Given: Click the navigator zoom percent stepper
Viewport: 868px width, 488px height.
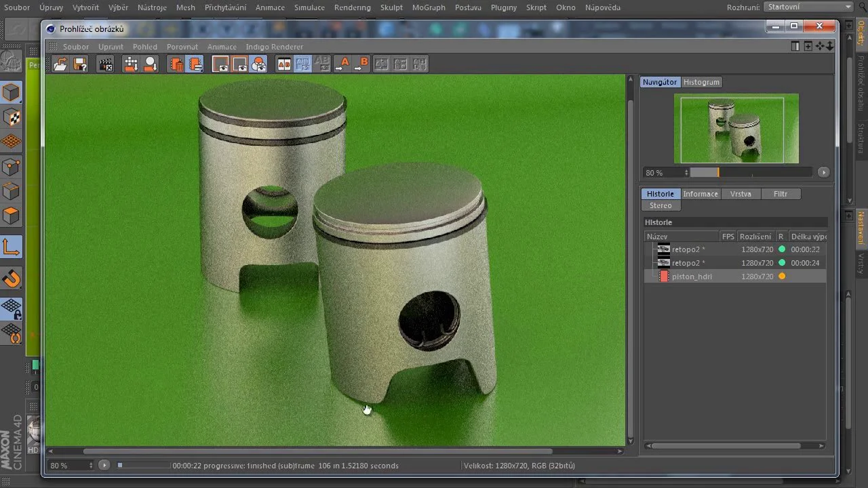Looking at the screenshot, I should [x=686, y=173].
